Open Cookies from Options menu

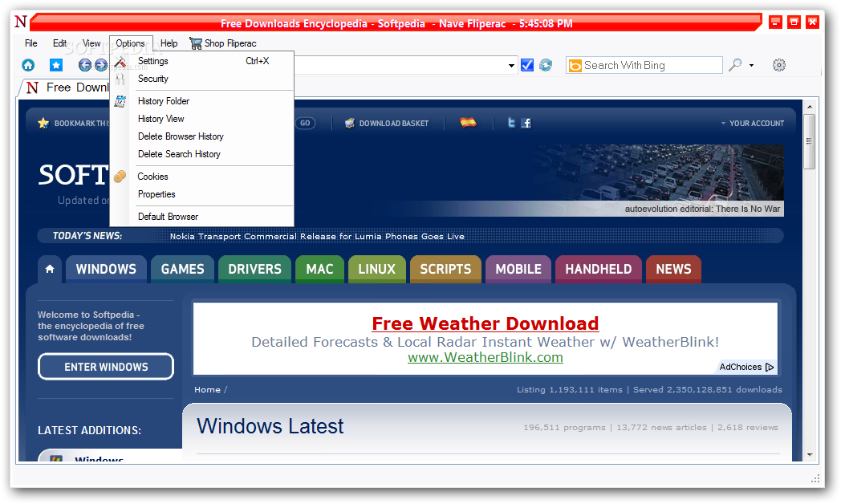coord(201,177)
